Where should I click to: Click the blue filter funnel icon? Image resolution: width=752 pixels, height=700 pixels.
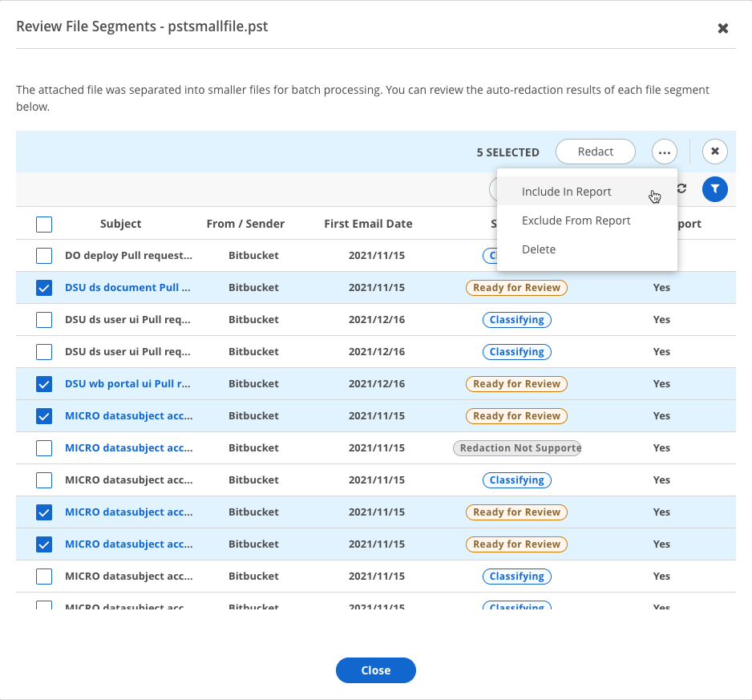click(714, 189)
